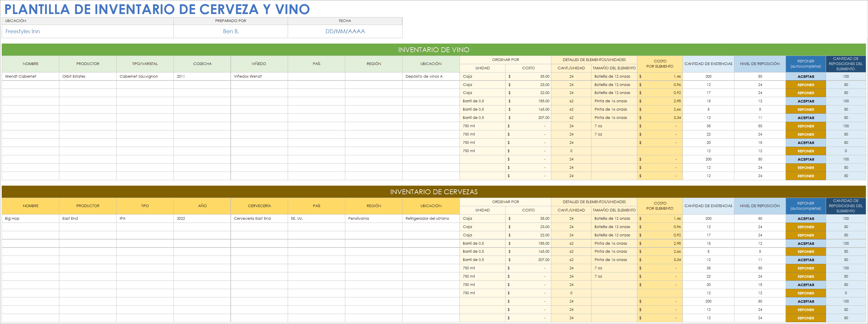Select the 'AÑO' column header
The image size is (868, 324).
pyautogui.click(x=202, y=206)
